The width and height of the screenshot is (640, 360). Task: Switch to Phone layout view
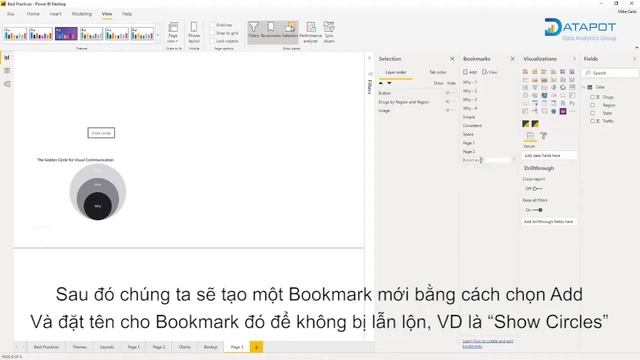point(194,32)
